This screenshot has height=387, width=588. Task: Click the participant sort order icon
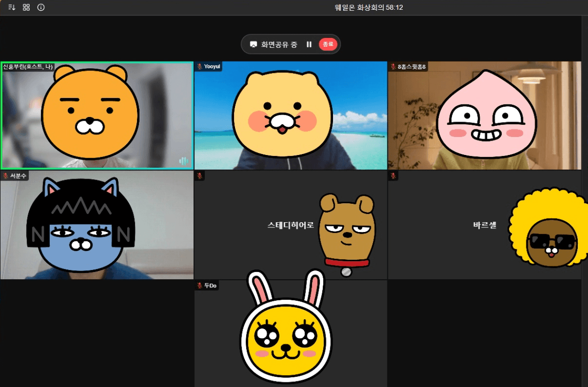(x=12, y=7)
